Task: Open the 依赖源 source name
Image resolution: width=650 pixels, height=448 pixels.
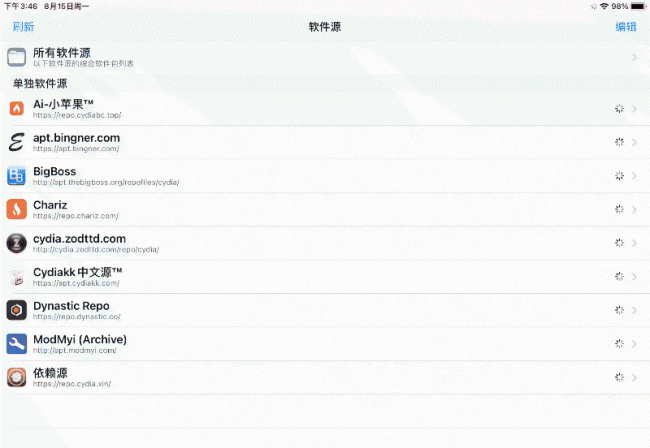Action: click(50, 373)
